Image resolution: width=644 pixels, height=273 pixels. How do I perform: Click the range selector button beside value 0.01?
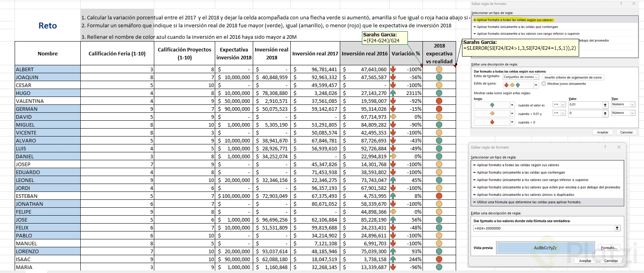(605, 105)
